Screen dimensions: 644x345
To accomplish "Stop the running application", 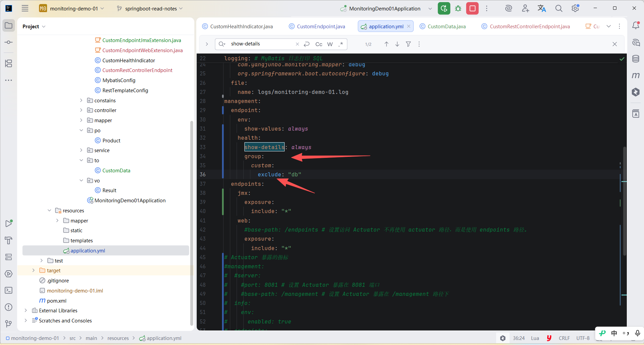I will click(x=472, y=8).
